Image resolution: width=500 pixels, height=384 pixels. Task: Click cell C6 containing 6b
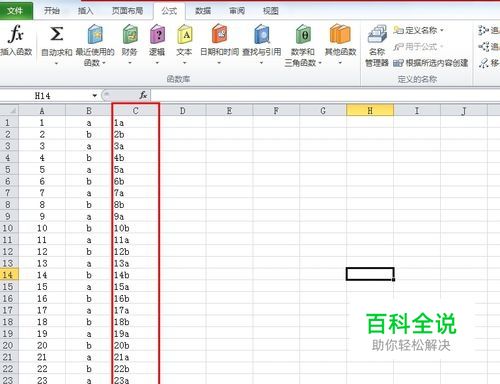coord(136,181)
